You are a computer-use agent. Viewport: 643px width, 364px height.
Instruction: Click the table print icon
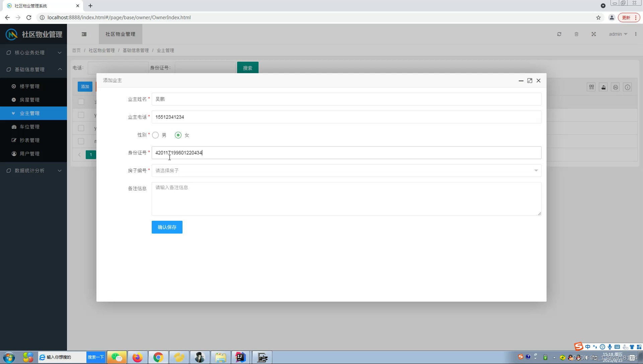[615, 87]
